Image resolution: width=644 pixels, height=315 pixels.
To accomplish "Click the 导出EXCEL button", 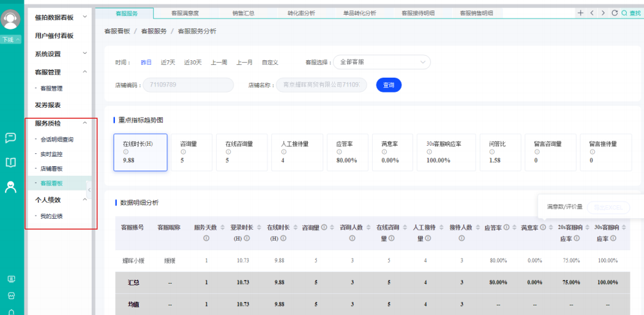I will pos(608,207).
